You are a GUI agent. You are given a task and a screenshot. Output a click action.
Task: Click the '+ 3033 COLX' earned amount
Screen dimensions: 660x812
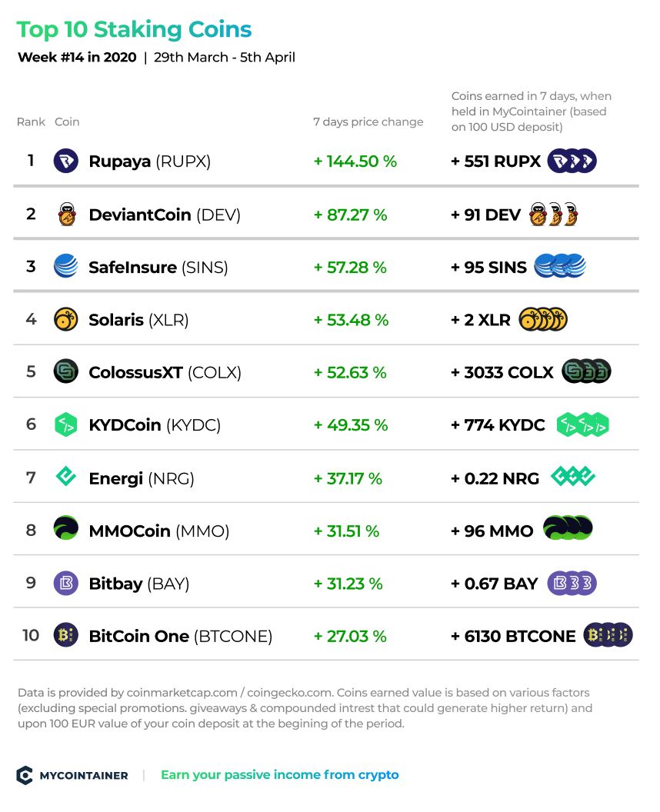(502, 372)
